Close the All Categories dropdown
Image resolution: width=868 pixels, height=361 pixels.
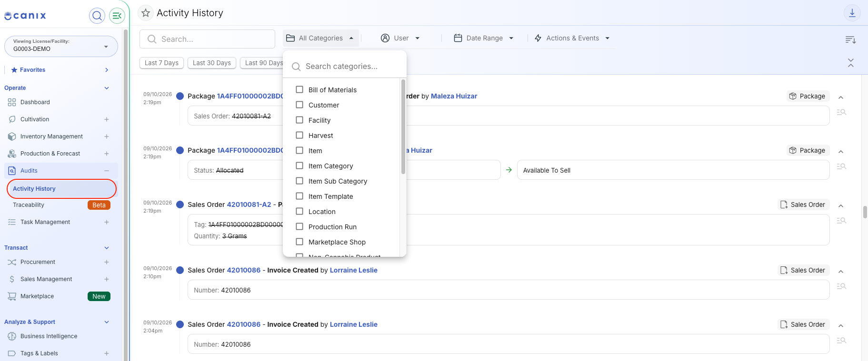[x=321, y=38]
